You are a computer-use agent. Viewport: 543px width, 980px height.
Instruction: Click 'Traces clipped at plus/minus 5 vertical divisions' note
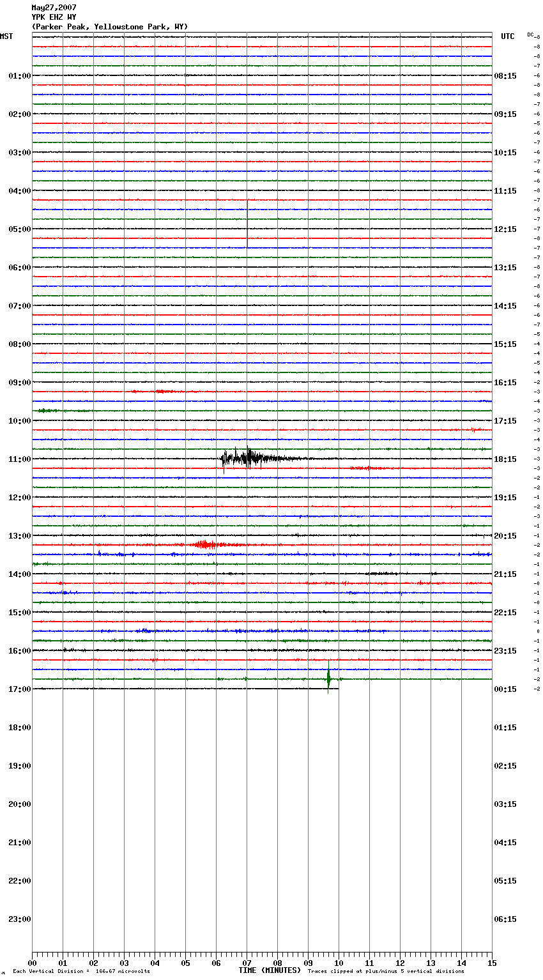pyautogui.click(x=386, y=972)
